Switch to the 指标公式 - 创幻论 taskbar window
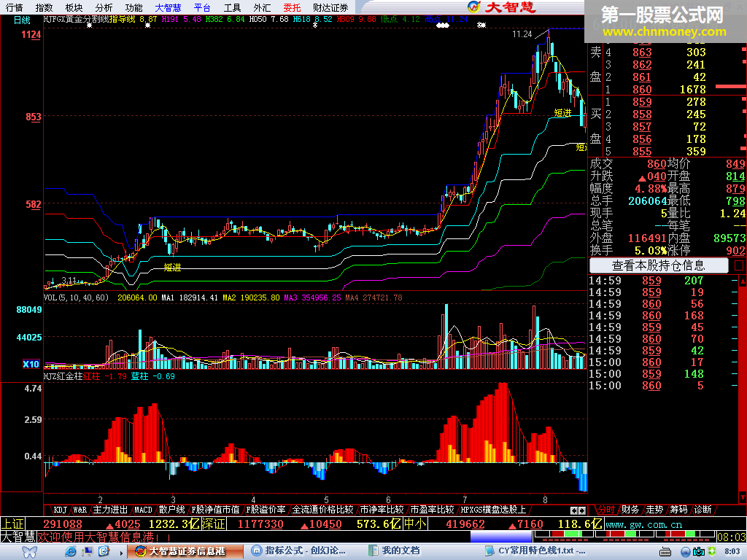747x560 pixels. [x=300, y=552]
